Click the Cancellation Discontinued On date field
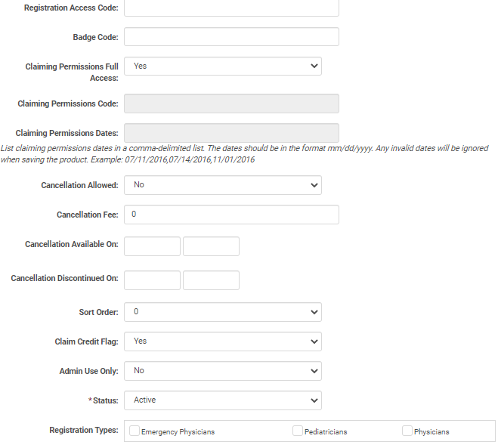 (x=152, y=280)
